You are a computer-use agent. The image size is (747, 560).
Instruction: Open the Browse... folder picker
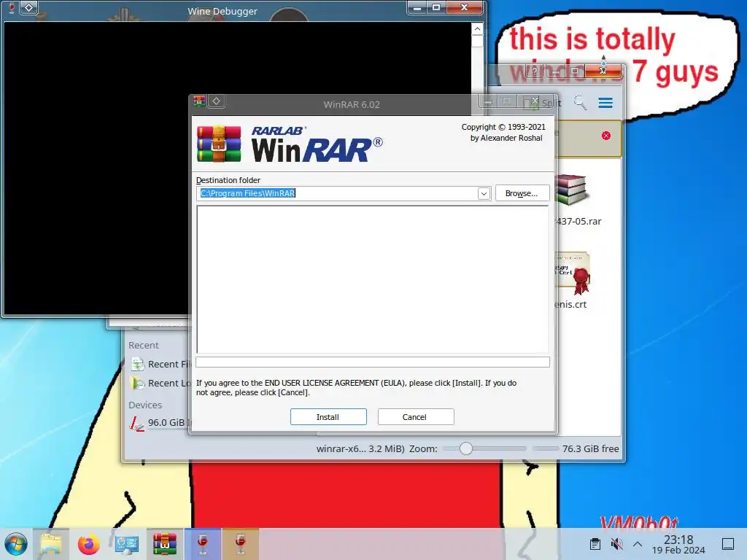[x=522, y=193]
